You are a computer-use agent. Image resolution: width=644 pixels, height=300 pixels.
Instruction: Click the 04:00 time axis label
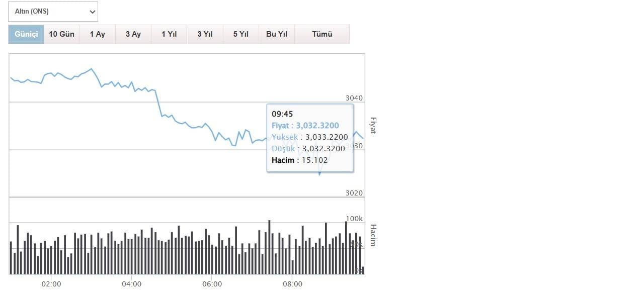click(132, 284)
